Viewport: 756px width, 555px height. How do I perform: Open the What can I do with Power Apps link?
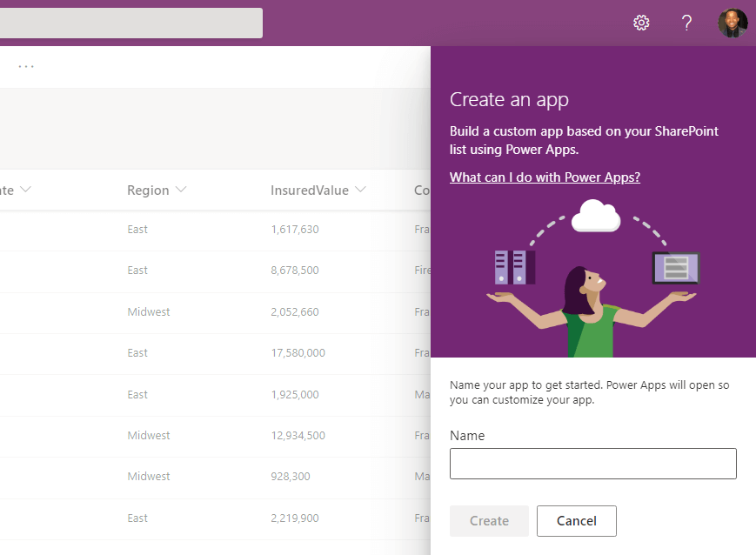click(545, 177)
